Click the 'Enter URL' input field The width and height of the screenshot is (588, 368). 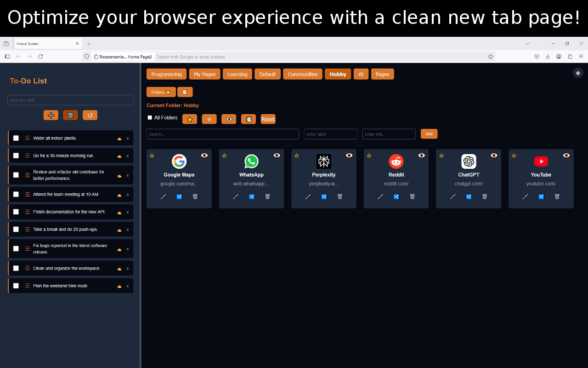tap(389, 134)
